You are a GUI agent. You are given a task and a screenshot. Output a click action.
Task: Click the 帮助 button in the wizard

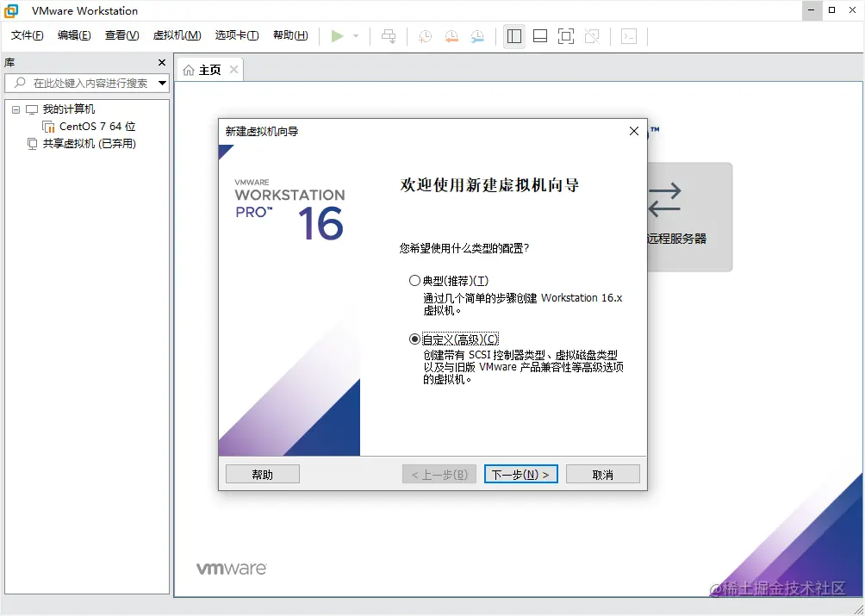point(263,474)
